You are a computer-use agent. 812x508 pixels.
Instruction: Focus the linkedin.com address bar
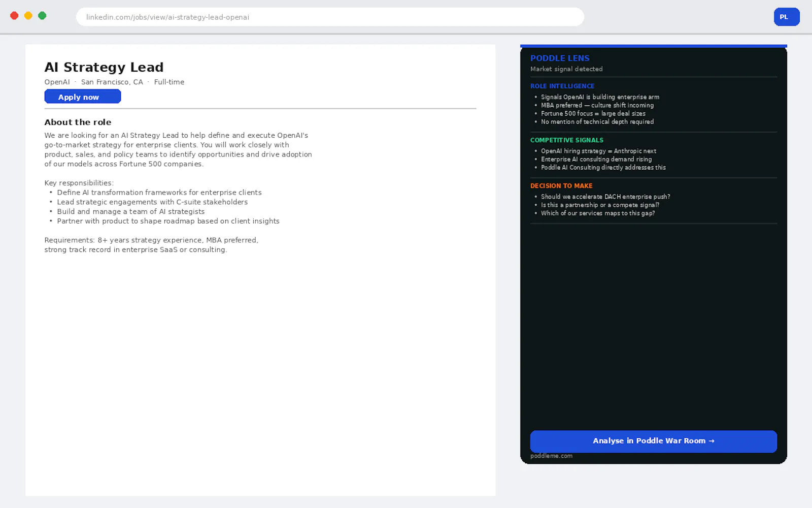pos(330,17)
